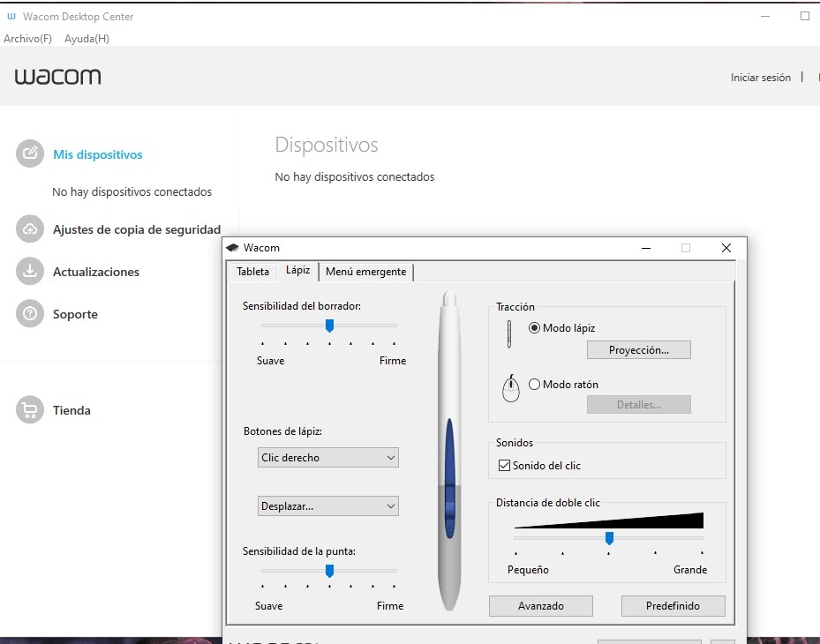Open Ajustes de copia de seguridad cloud icon

(x=30, y=229)
